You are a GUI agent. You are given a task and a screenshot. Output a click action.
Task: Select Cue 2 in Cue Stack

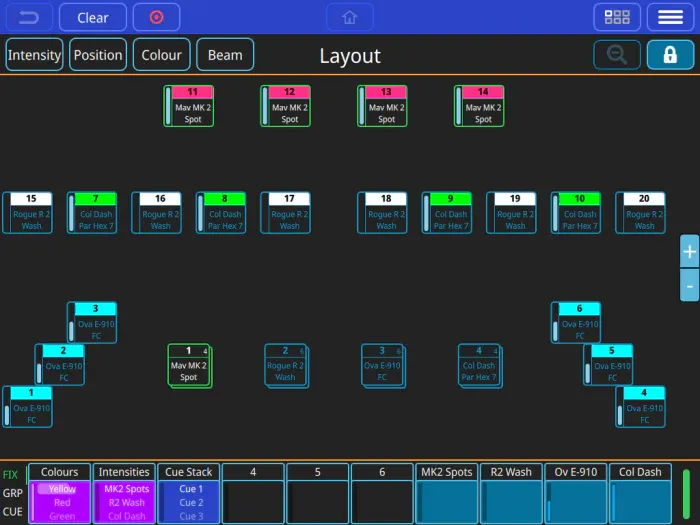tap(191, 503)
